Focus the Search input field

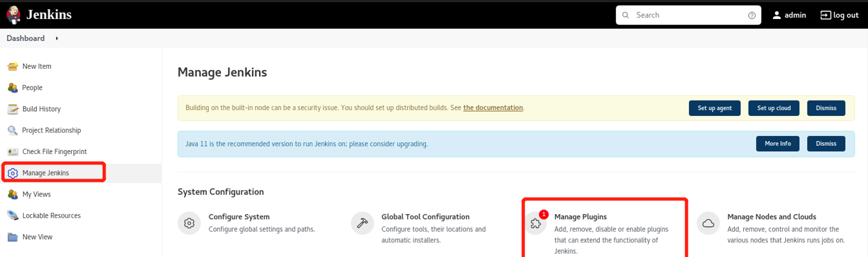tap(688, 15)
